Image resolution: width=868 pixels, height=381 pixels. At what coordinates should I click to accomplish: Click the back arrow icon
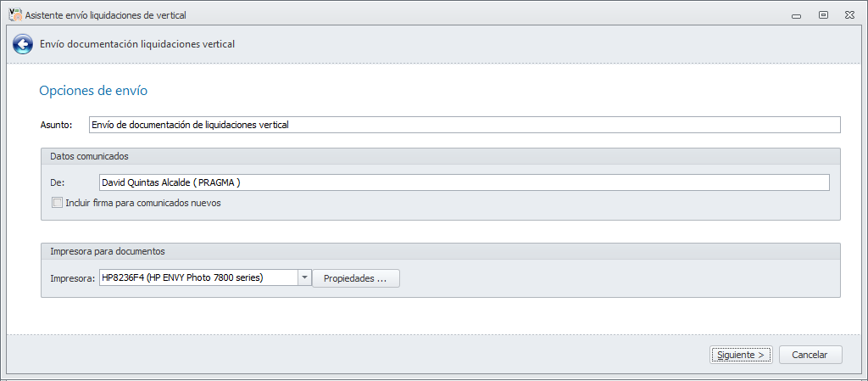pyautogui.click(x=23, y=44)
